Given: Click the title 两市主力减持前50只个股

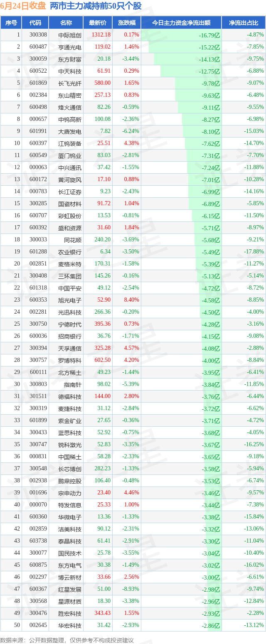Looking at the screenshot, I should pos(96,6).
